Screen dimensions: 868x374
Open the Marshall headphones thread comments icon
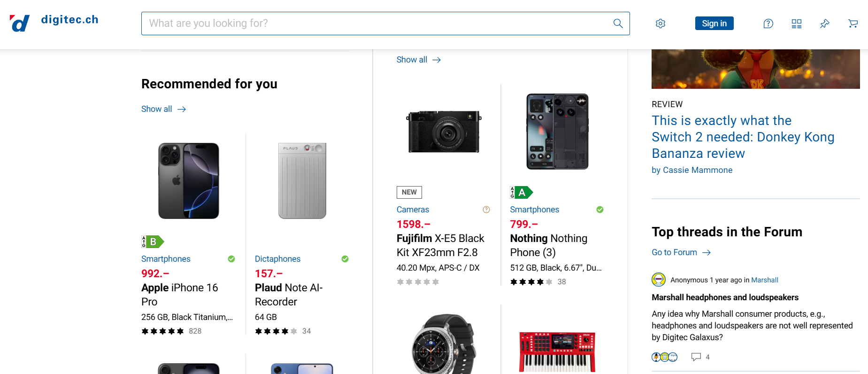coord(696,357)
